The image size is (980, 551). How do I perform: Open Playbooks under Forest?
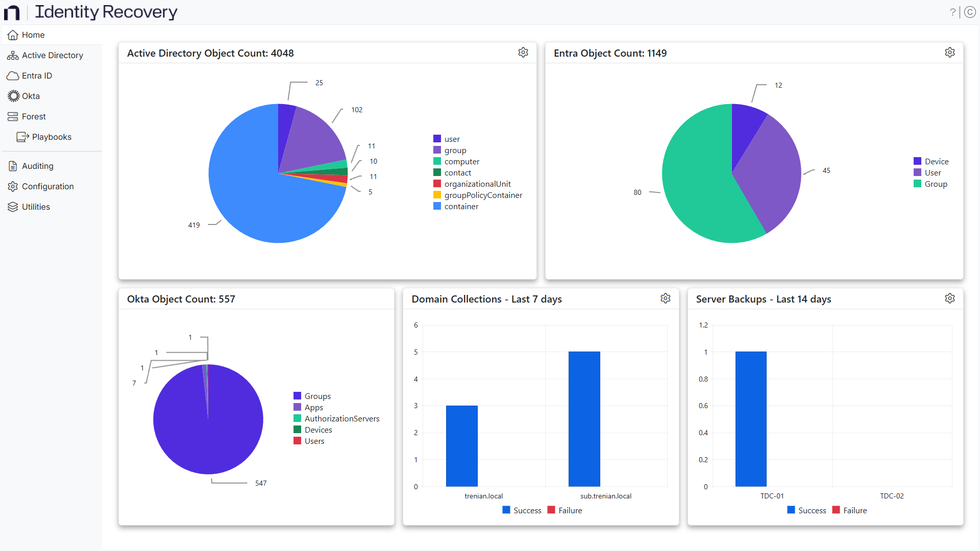point(51,137)
